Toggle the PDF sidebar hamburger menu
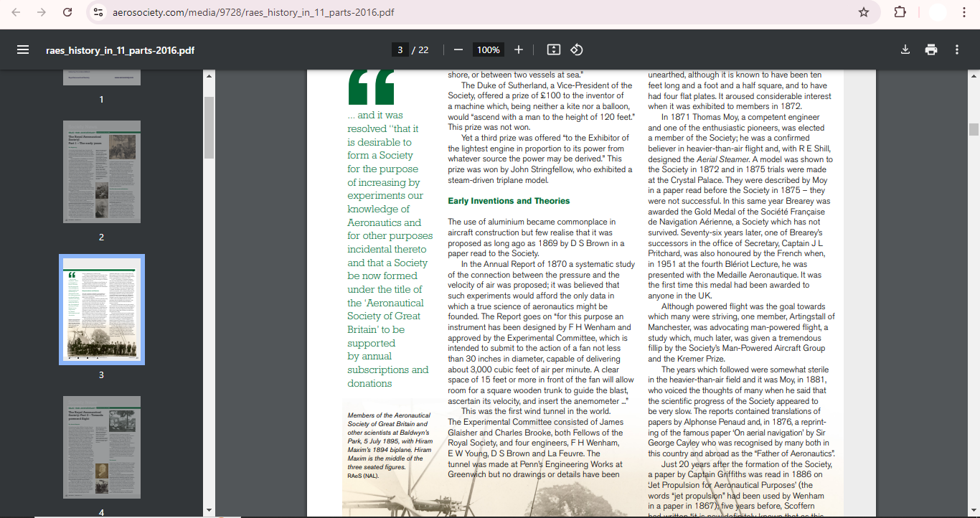980x518 pixels. tap(23, 50)
